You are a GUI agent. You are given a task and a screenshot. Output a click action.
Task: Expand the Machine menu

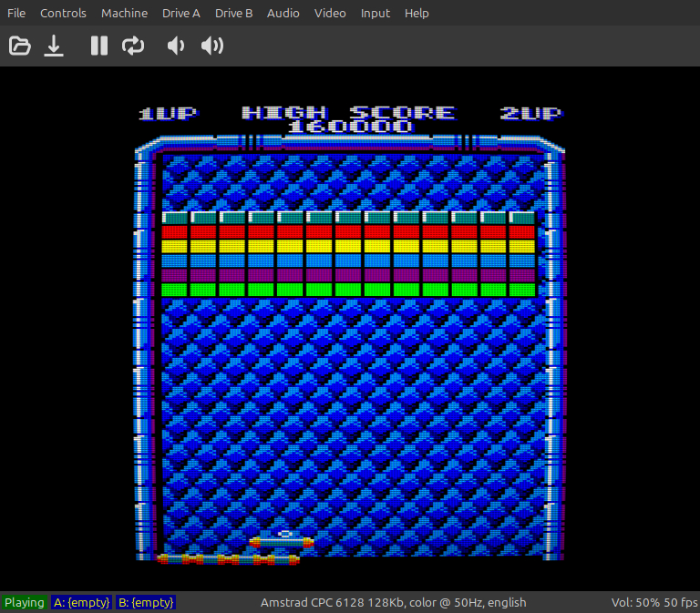point(124,13)
